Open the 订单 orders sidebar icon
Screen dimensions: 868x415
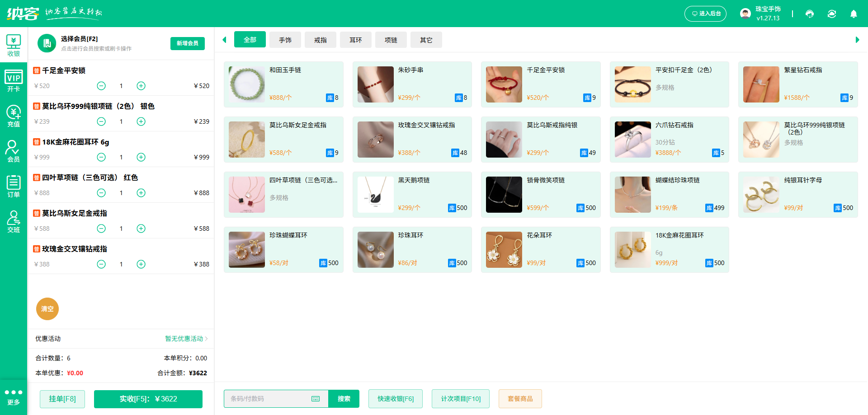tap(14, 187)
